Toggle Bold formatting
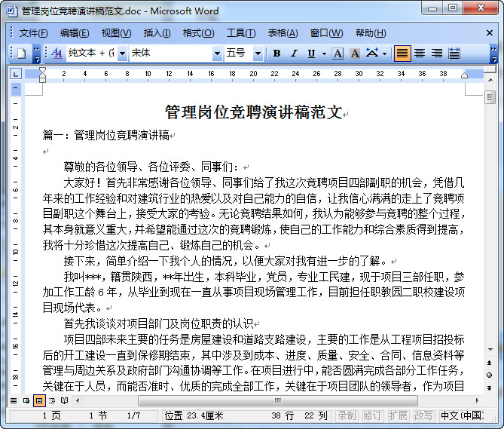 276,54
